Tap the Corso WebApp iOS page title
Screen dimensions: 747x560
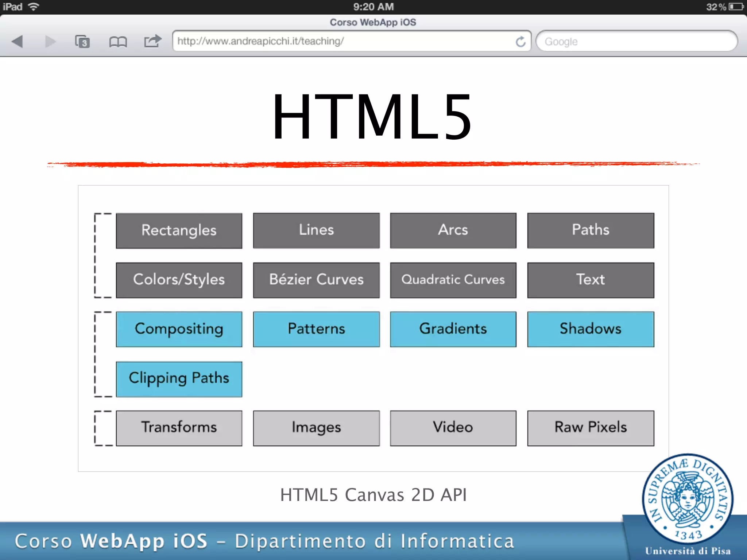373,22
